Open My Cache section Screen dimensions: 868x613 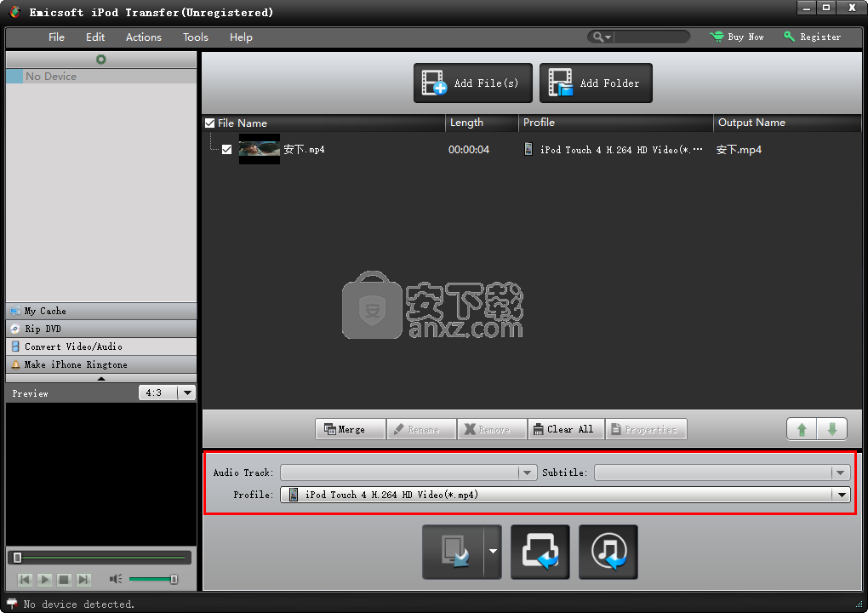pos(100,312)
